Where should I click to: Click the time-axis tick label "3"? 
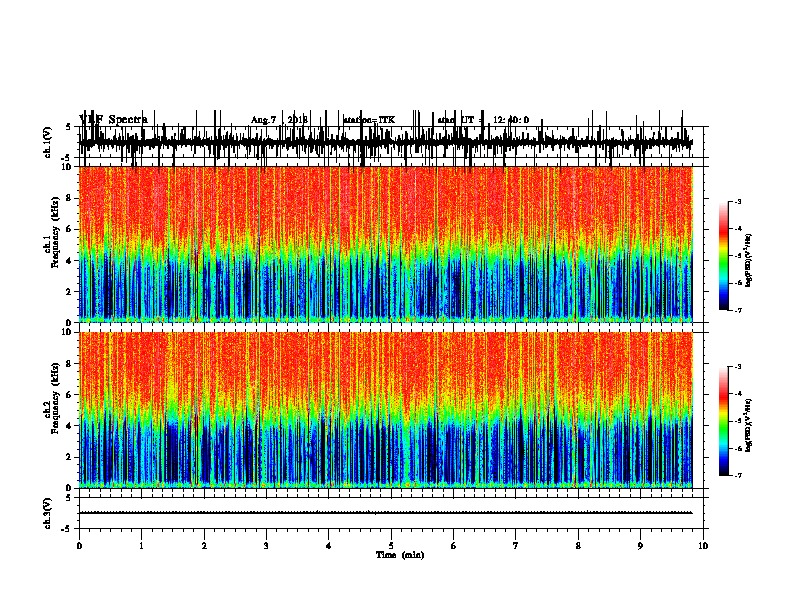266,545
